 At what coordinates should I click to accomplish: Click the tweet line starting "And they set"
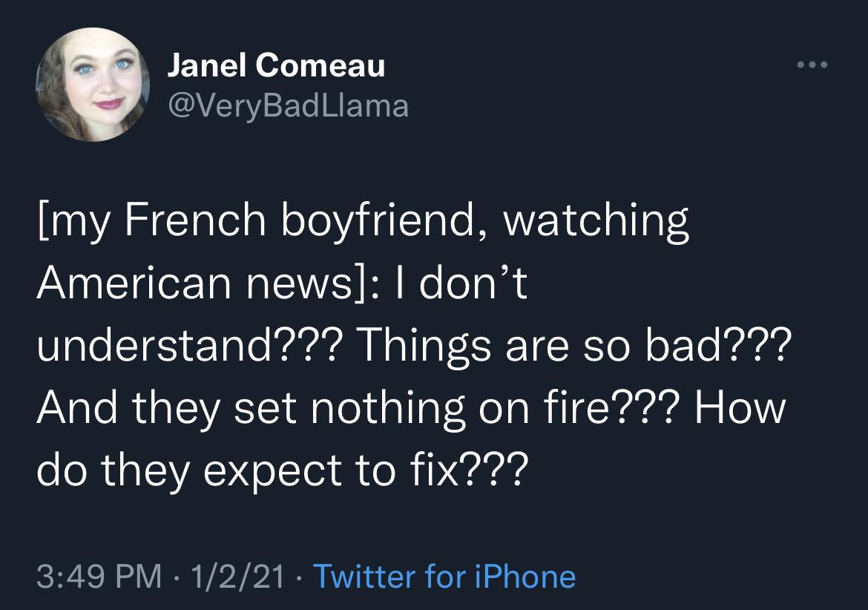[410, 408]
